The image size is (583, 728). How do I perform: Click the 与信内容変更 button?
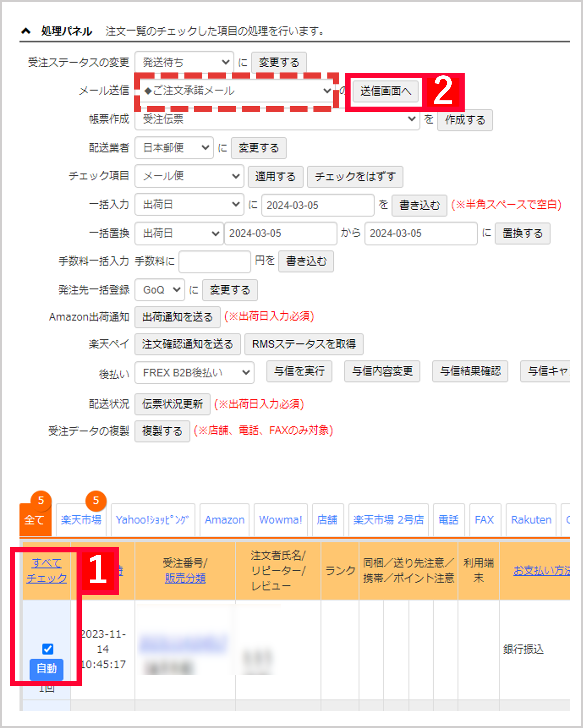(382, 371)
